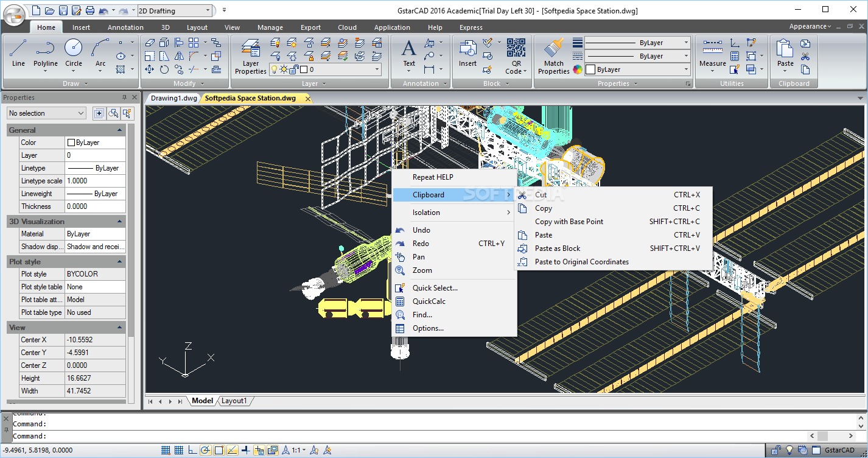Expand the Draw panel title

tap(71, 83)
